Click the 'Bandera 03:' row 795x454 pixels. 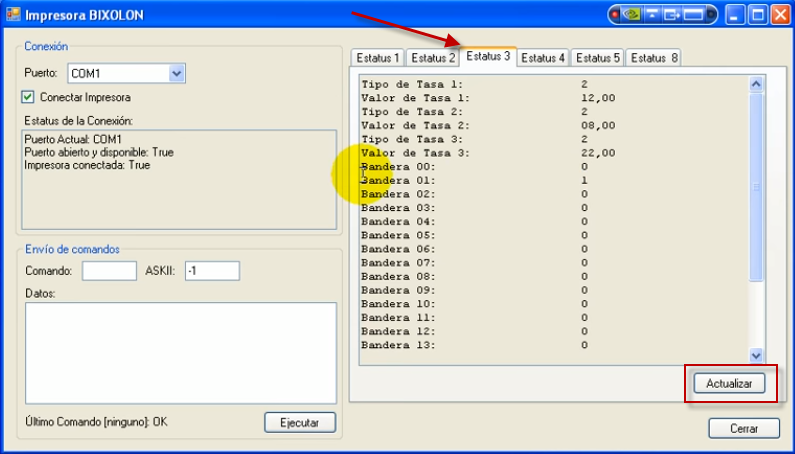coord(475,207)
